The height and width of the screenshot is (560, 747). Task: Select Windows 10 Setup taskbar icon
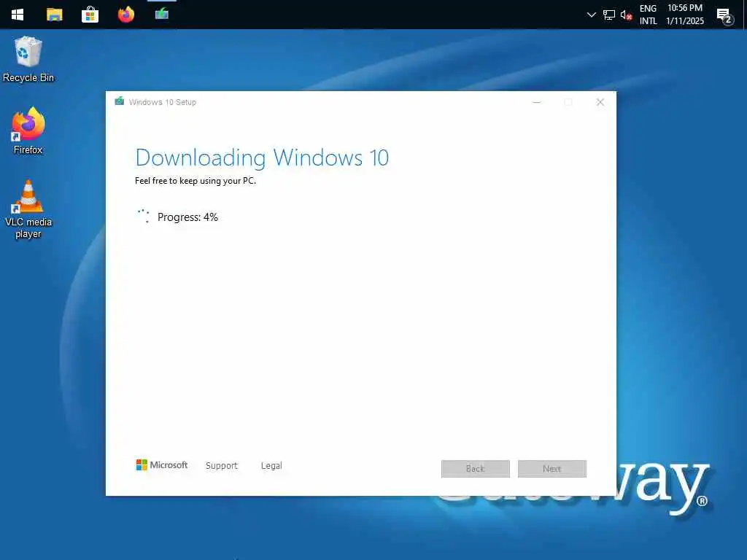(162, 15)
